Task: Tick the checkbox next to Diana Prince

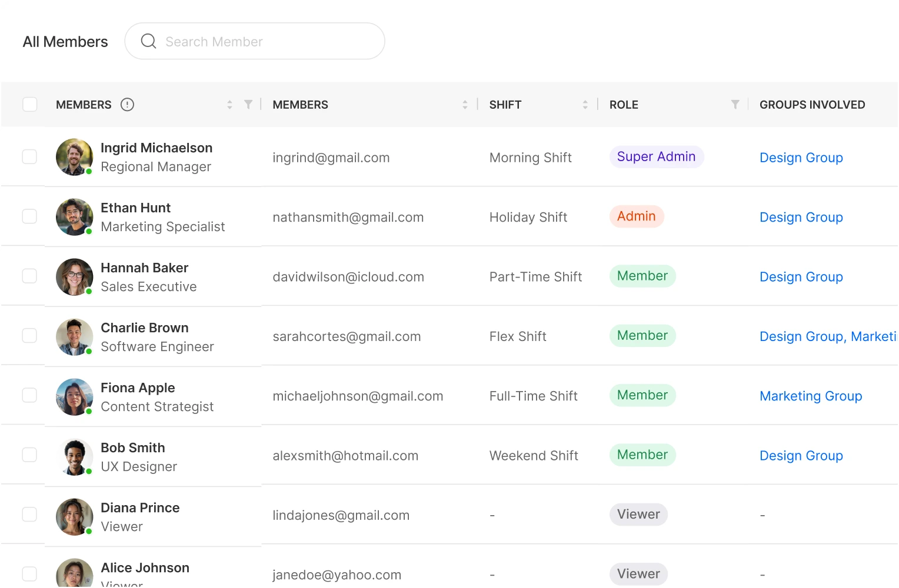Action: coord(29,514)
